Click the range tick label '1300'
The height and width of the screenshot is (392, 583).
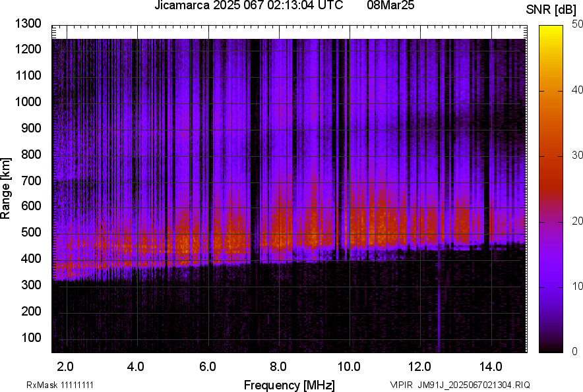[x=28, y=24]
